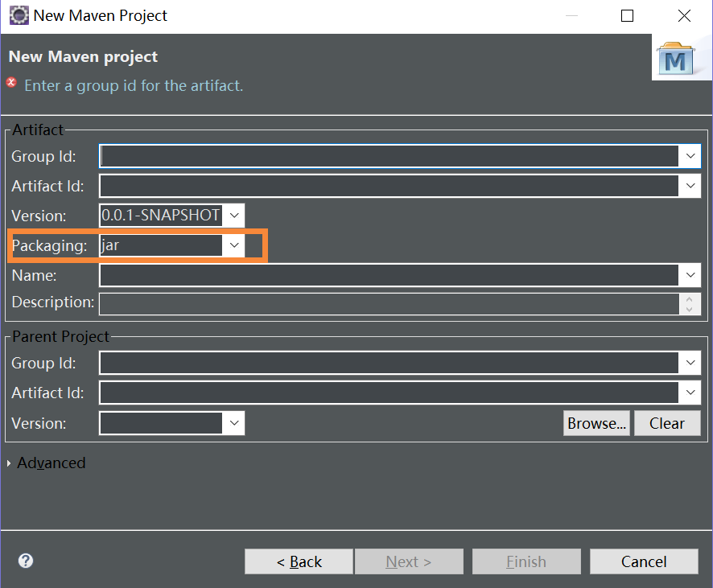The width and height of the screenshot is (713, 588).
Task: Click Browse for the parent project
Action: [x=596, y=423]
